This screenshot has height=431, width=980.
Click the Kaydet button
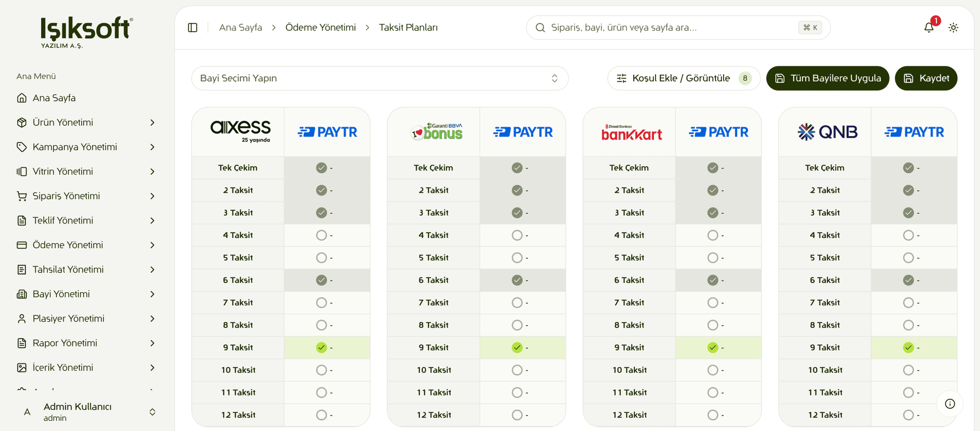(x=926, y=78)
